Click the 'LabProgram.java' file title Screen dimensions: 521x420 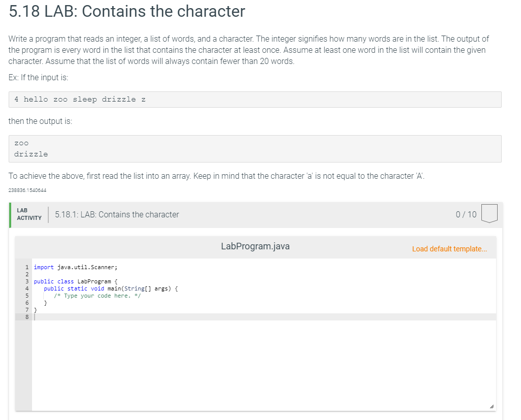[255, 246]
